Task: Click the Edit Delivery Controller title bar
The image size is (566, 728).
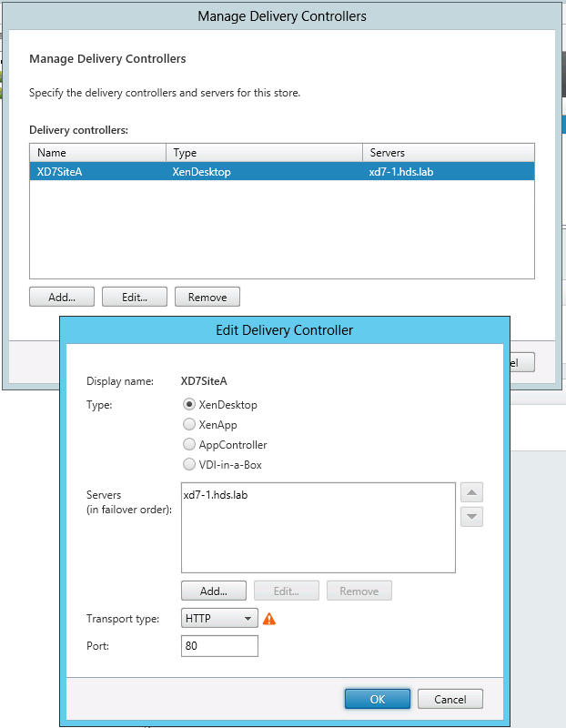Action: [x=284, y=330]
